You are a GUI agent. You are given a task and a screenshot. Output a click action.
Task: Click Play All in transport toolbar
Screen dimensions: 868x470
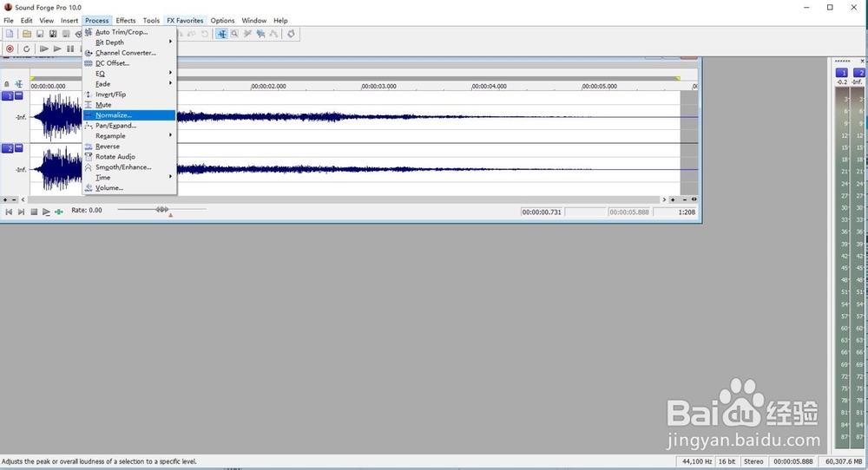tap(43, 49)
